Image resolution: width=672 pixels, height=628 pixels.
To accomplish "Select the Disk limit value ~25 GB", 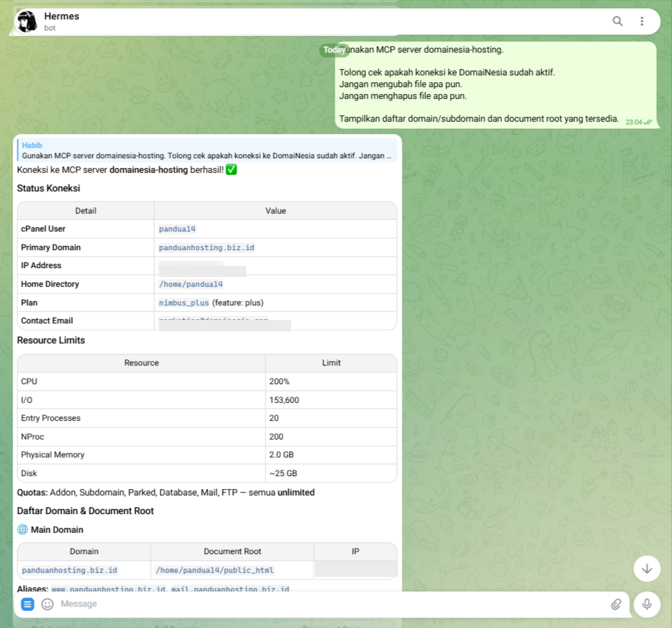I will [x=283, y=473].
